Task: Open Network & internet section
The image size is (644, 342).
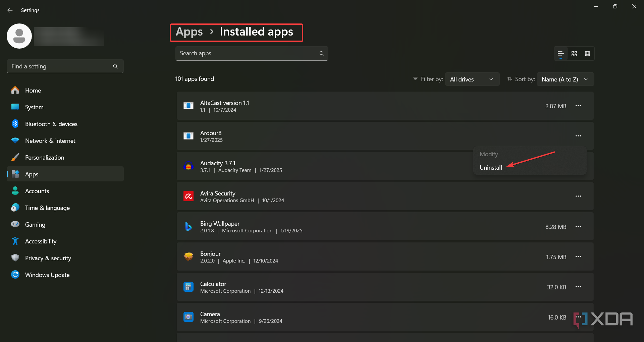Action: tap(65, 140)
